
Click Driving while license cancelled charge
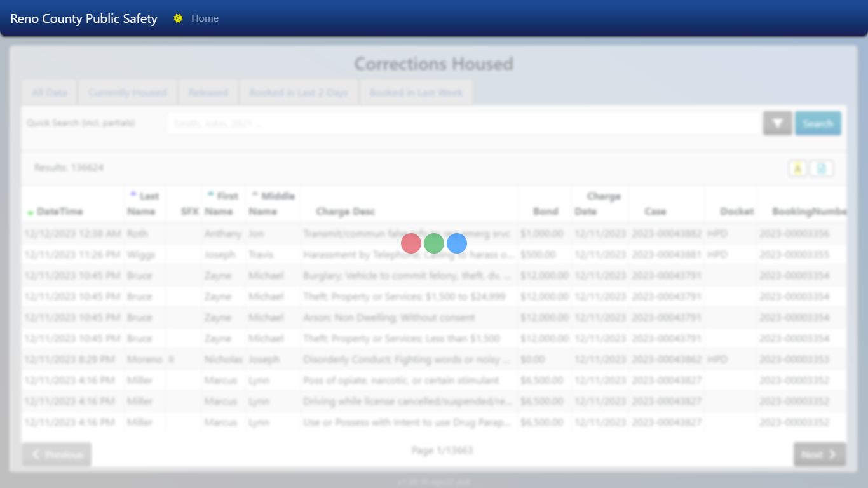coord(407,402)
